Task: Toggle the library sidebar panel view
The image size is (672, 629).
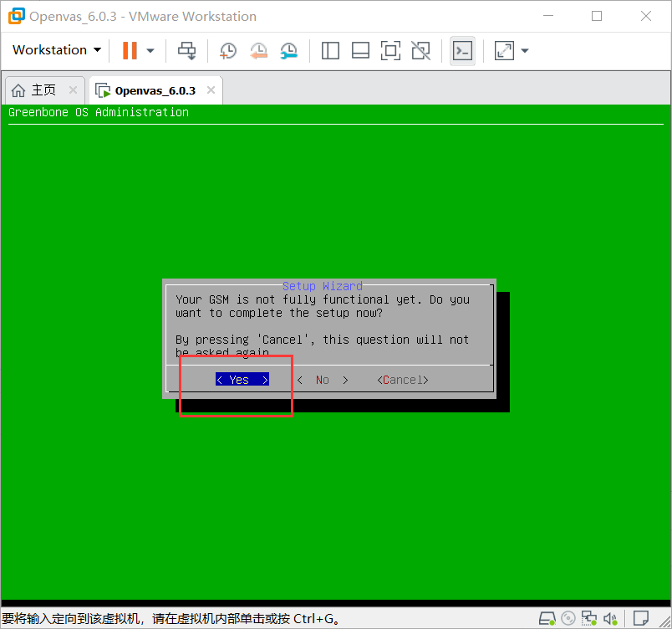Action: (330, 50)
